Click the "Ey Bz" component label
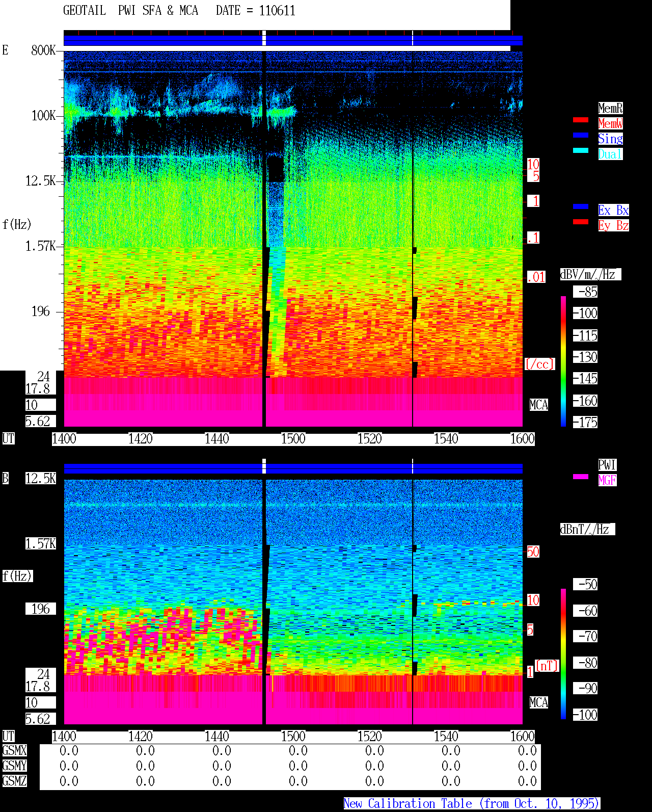The width and height of the screenshot is (652, 812). 613,225
